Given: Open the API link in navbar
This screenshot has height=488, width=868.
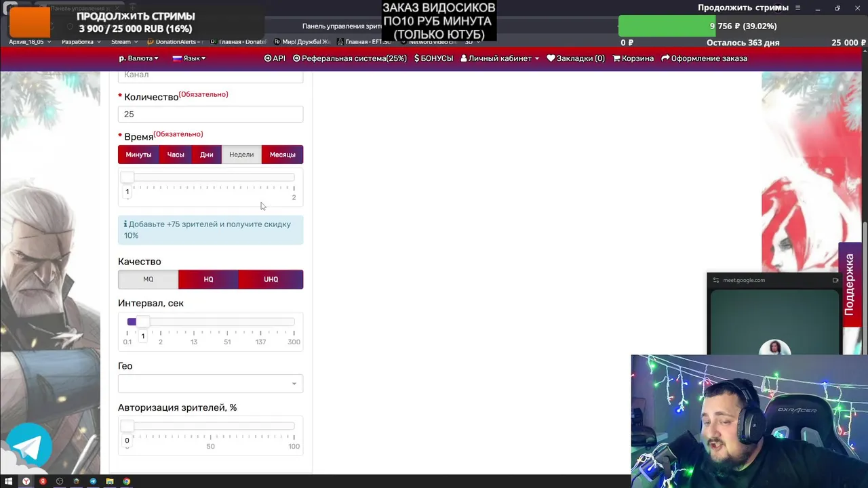Looking at the screenshot, I should click(275, 58).
